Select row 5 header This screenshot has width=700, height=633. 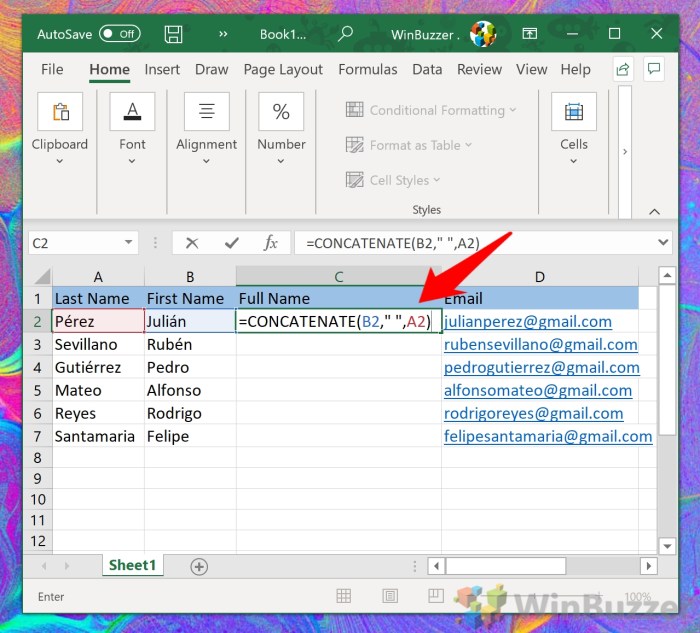tap(38, 390)
